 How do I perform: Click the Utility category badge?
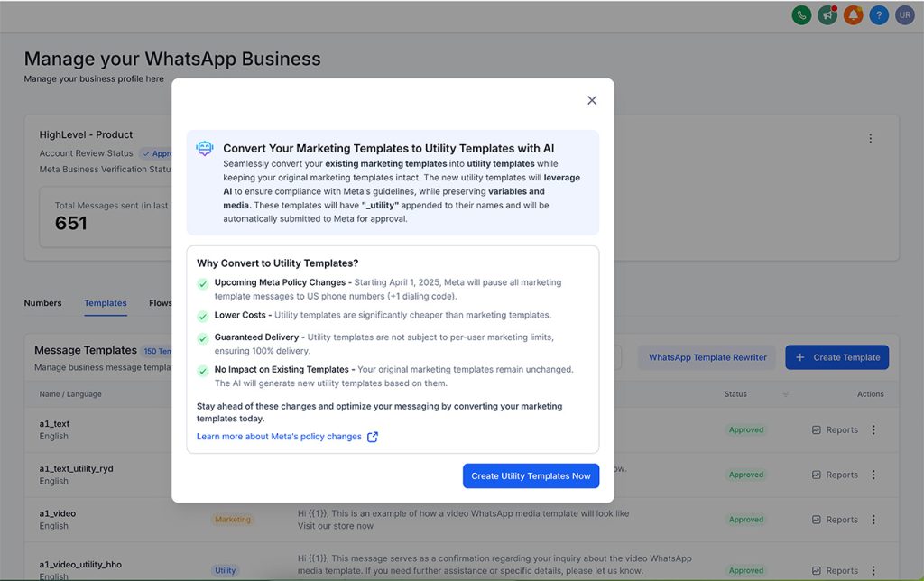(225, 570)
